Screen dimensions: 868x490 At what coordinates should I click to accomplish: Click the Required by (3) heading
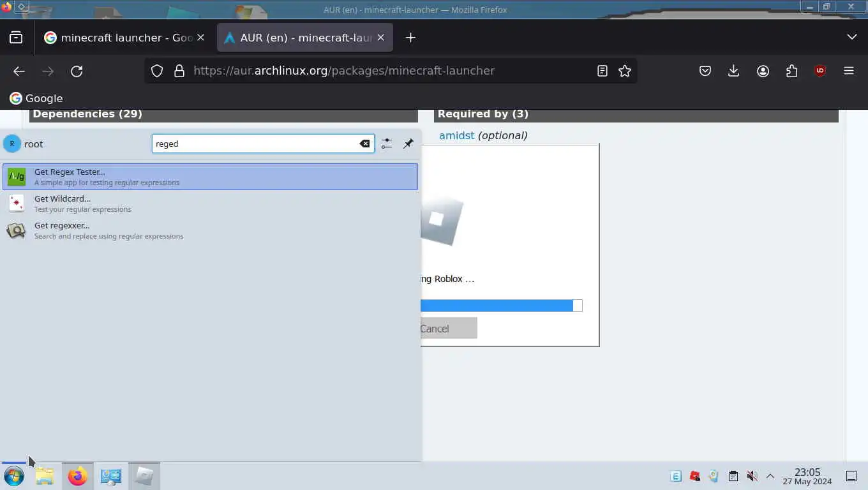click(483, 114)
